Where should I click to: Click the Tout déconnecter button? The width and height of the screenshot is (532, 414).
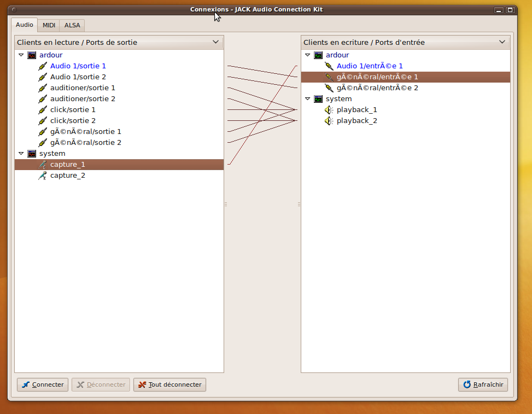(169, 384)
